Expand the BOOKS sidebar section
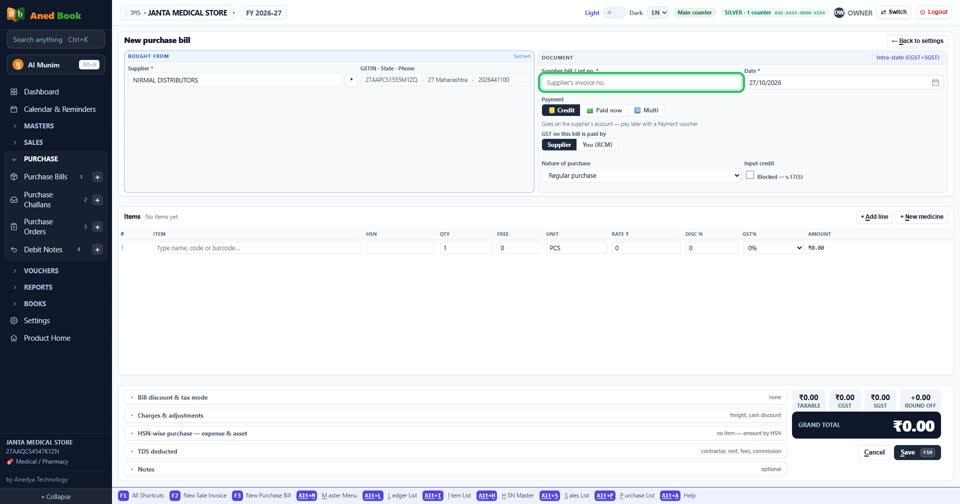Viewport: 960px width, 504px height. pos(35,304)
